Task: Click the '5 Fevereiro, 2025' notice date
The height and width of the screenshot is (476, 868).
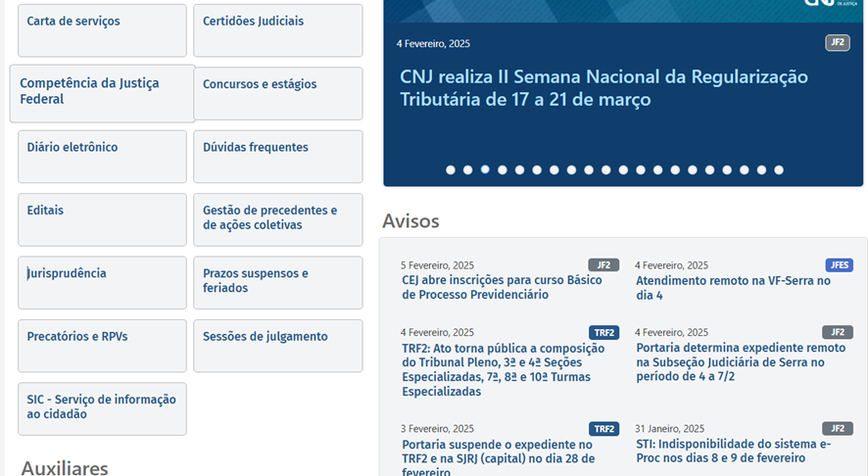Action: [437, 265]
